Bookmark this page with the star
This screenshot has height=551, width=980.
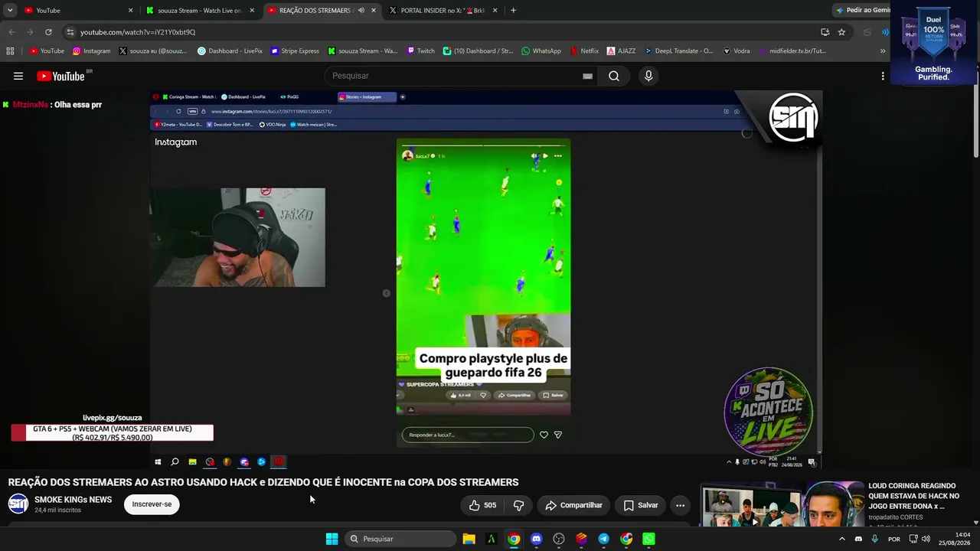[x=841, y=32]
